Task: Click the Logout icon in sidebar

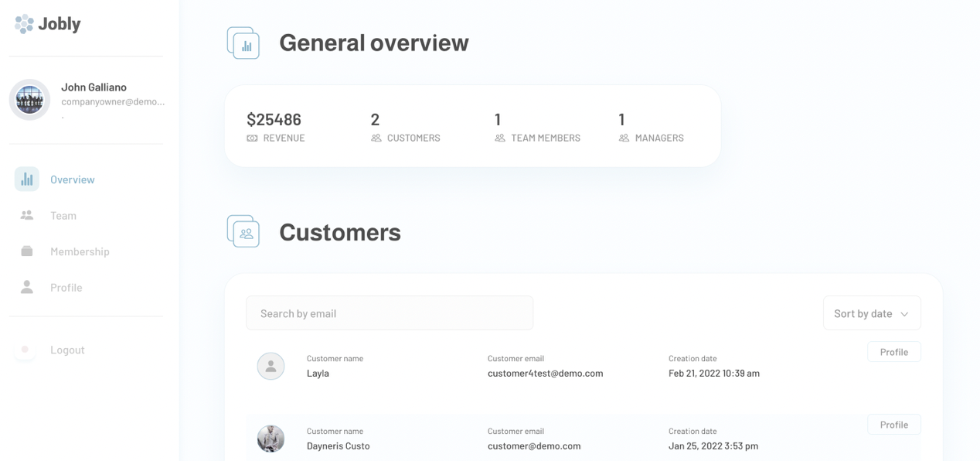Action: click(26, 350)
